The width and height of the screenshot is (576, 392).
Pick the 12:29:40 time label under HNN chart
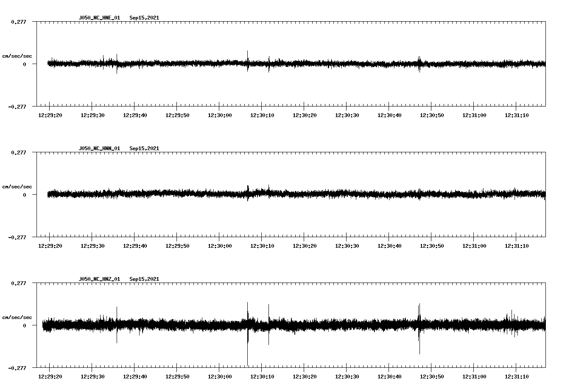point(134,246)
